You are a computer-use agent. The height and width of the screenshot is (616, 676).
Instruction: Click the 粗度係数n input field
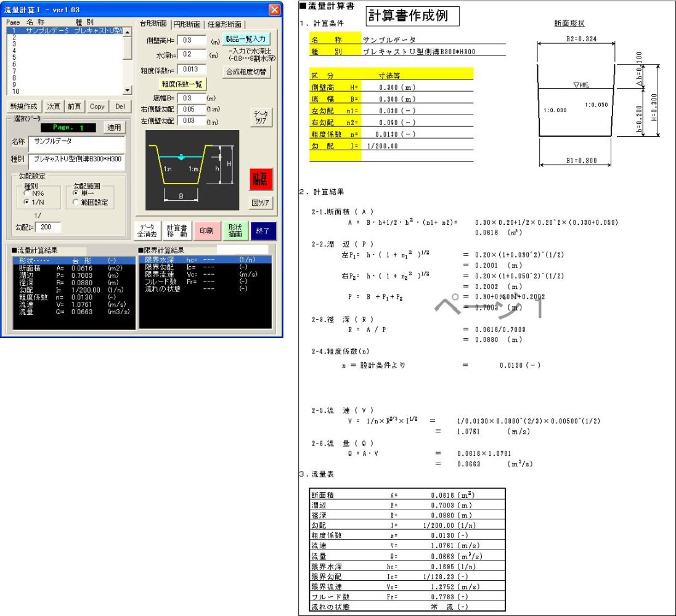(x=192, y=70)
